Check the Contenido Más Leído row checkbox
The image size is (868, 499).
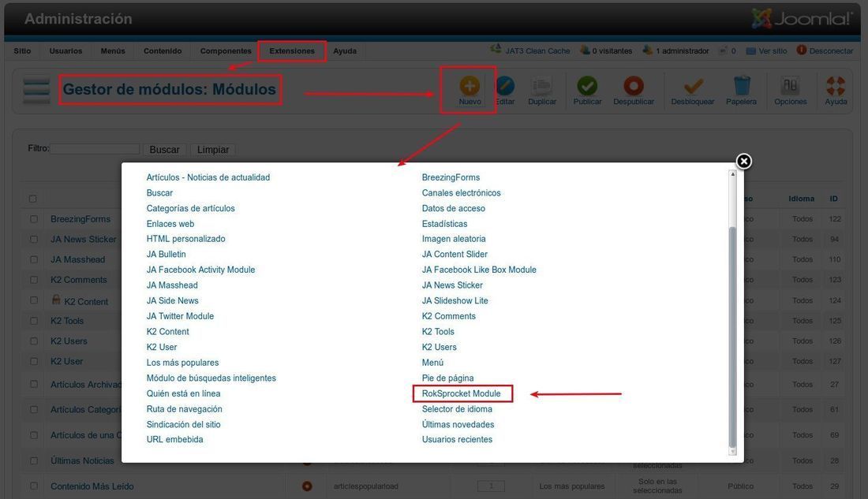(34, 486)
